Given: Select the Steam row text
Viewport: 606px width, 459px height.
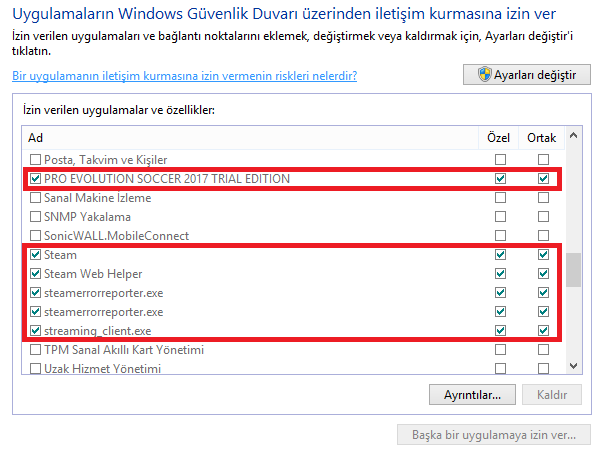Looking at the screenshot, I should pyautogui.click(x=60, y=255).
